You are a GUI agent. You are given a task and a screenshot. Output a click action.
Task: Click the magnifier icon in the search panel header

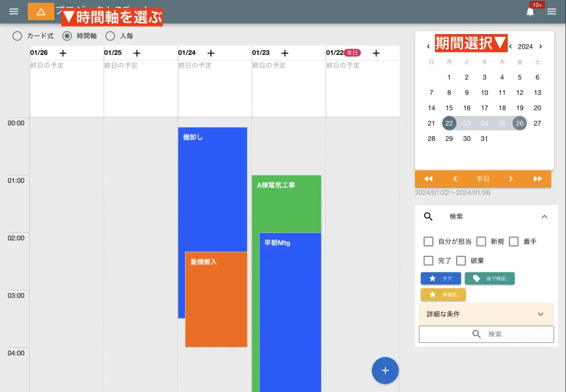point(428,216)
